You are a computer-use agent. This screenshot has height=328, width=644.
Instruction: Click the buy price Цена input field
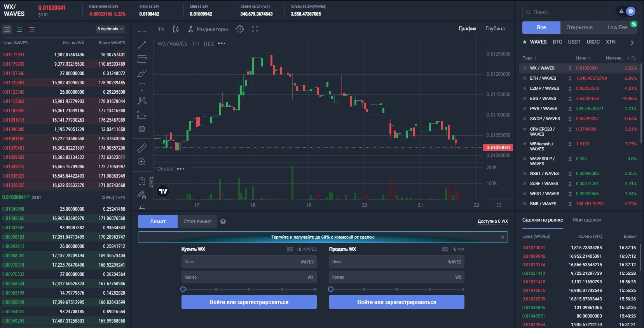(x=249, y=262)
